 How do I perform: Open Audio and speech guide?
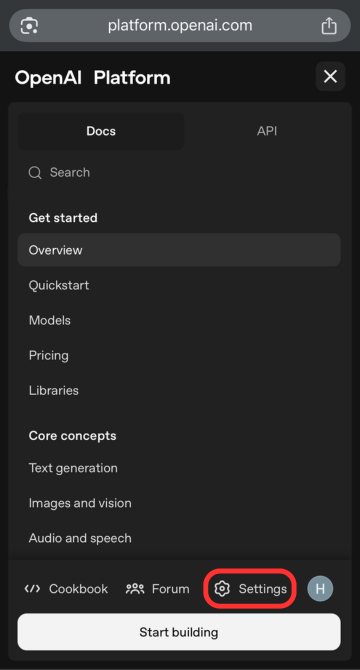coord(80,538)
